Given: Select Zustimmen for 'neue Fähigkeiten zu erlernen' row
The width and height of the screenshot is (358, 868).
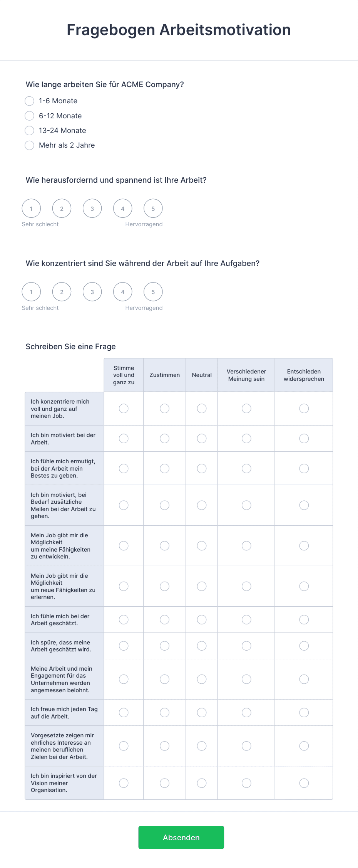Looking at the screenshot, I should (x=165, y=586).
